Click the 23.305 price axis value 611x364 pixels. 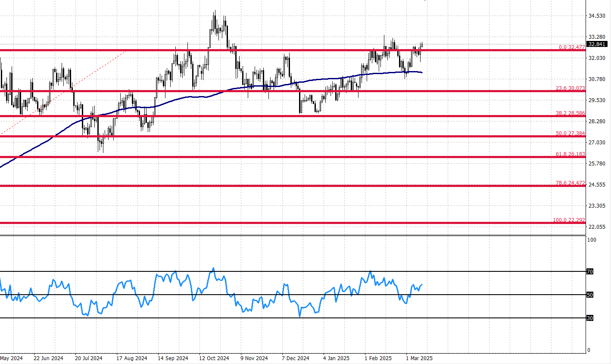(x=597, y=206)
